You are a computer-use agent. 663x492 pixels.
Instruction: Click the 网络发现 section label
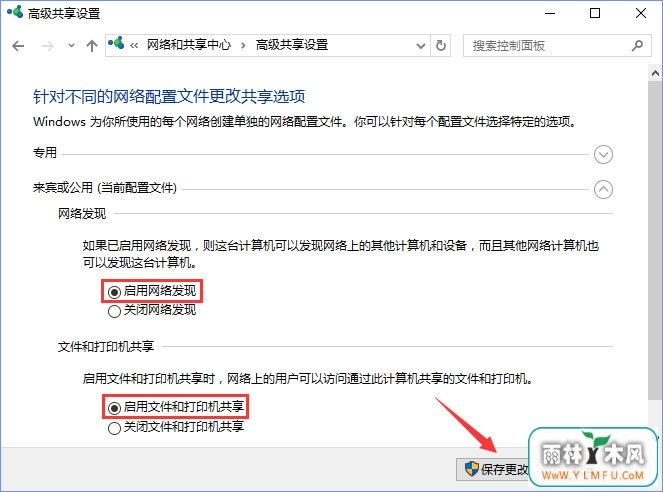(x=82, y=214)
